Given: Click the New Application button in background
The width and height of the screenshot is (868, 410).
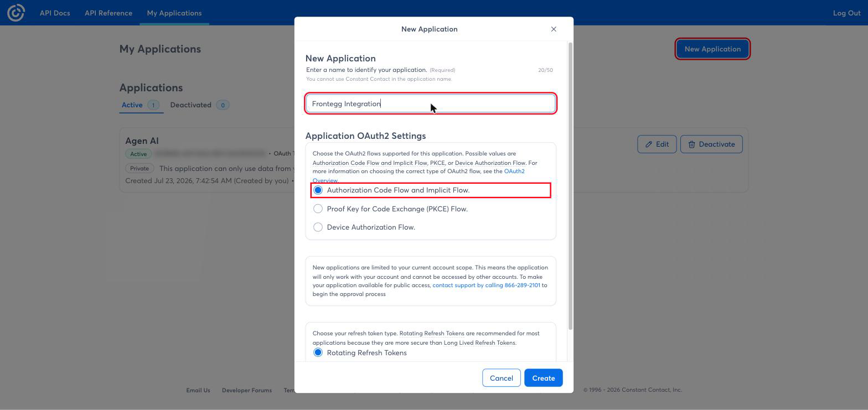Looking at the screenshot, I should (712, 49).
